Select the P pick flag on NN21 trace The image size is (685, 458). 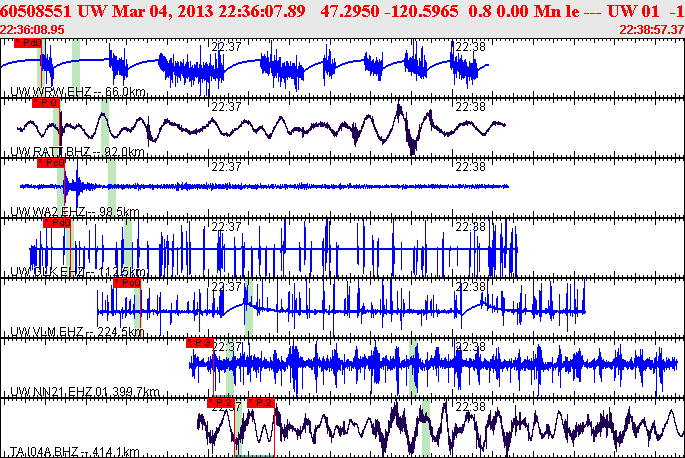tap(200, 343)
